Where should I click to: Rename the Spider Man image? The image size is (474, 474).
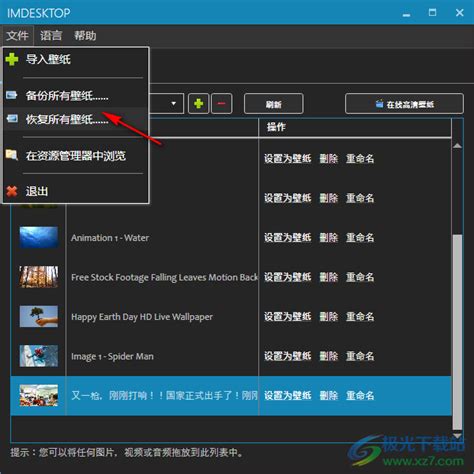360,356
